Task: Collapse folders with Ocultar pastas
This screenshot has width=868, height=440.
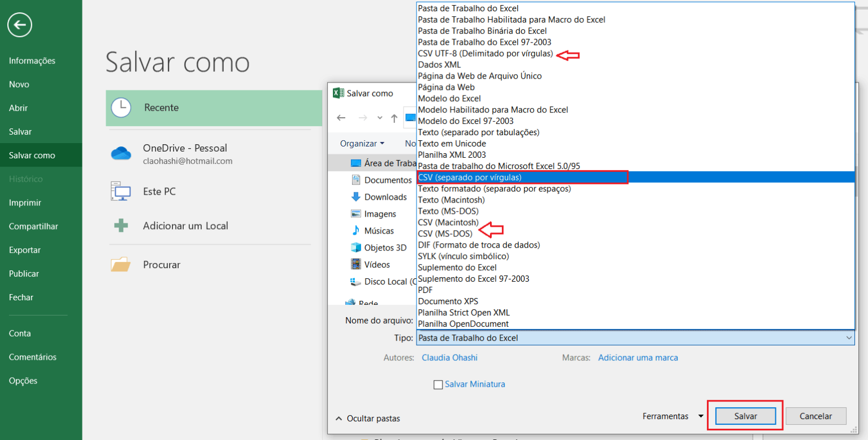Action: (368, 419)
